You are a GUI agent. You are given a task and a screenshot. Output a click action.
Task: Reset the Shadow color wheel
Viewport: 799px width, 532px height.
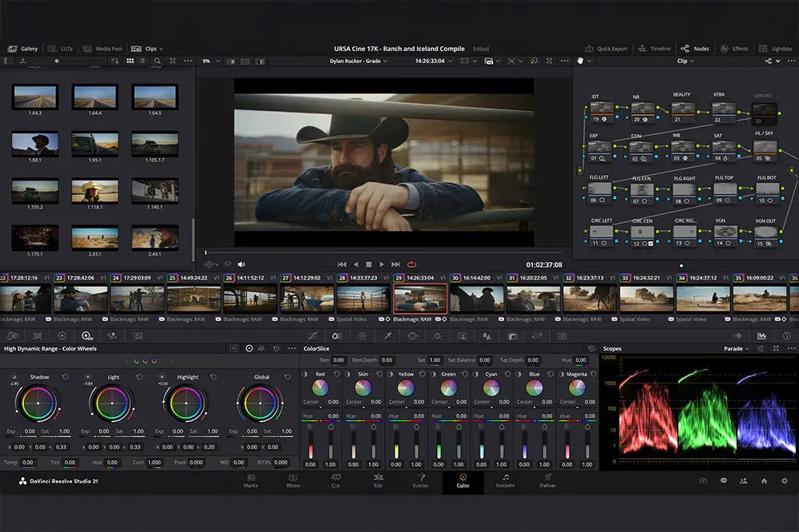66,377
